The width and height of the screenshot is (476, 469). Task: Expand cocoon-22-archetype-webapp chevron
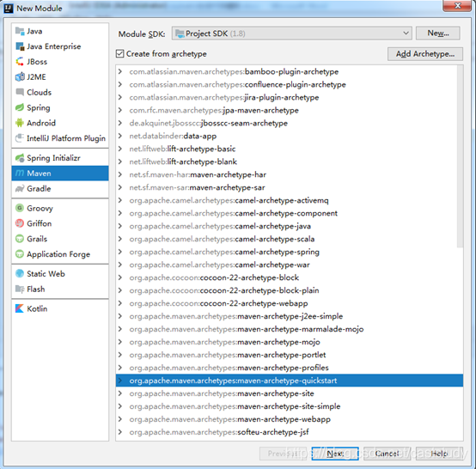tap(120, 303)
